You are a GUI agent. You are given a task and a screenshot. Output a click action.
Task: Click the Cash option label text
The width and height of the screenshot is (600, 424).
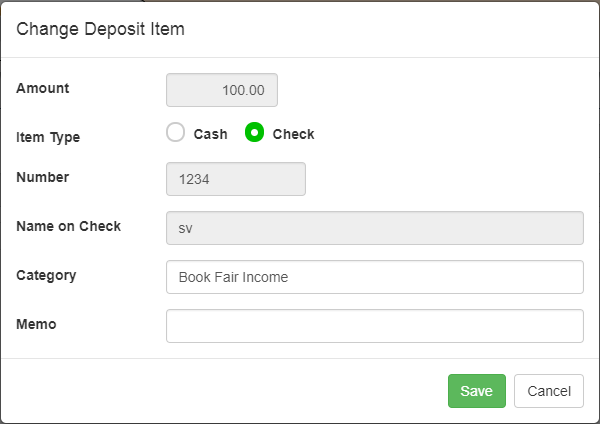click(x=210, y=134)
